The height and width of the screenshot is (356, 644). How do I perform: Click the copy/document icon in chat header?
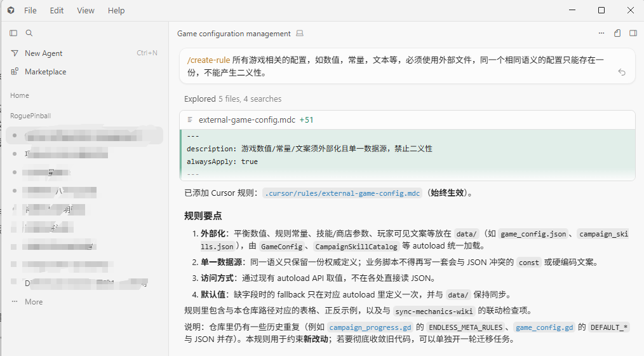[x=617, y=33]
